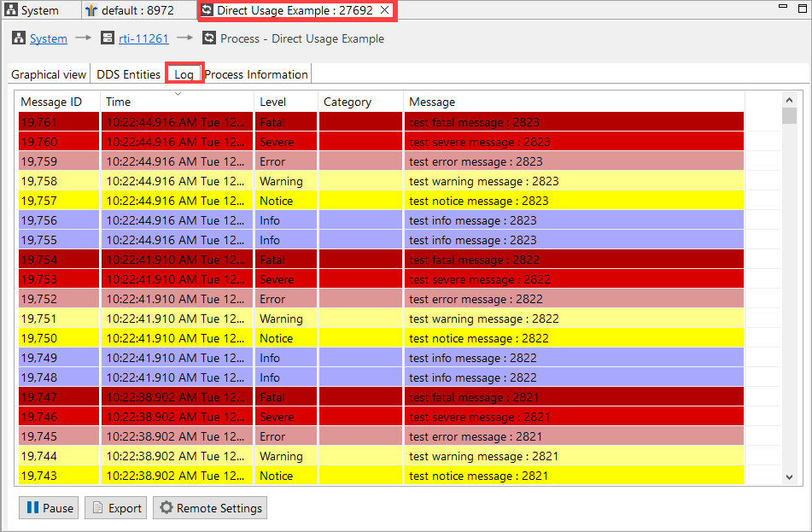Select log row with ID 19,749
812x532 pixels.
coord(381,358)
